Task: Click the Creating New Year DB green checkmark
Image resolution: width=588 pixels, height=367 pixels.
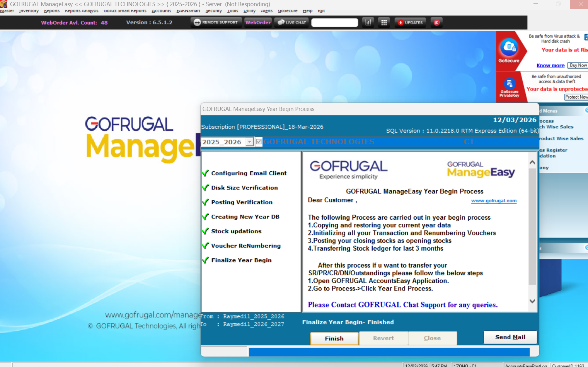Action: [206, 217]
